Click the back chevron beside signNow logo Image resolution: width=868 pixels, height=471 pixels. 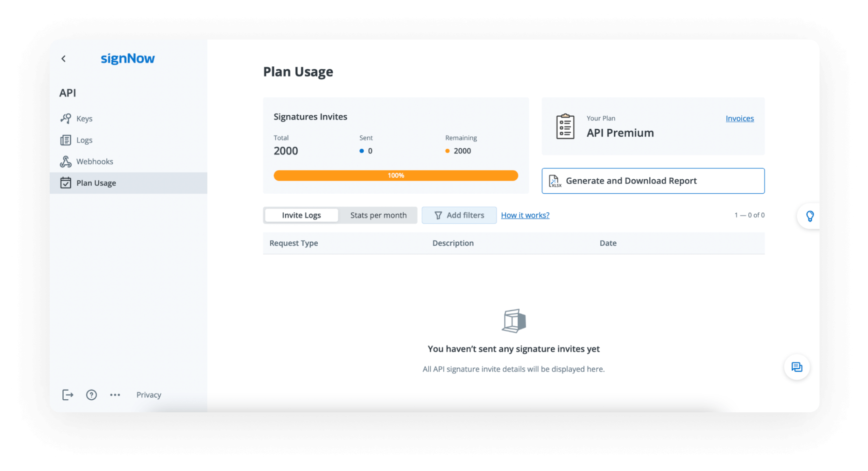(64, 59)
